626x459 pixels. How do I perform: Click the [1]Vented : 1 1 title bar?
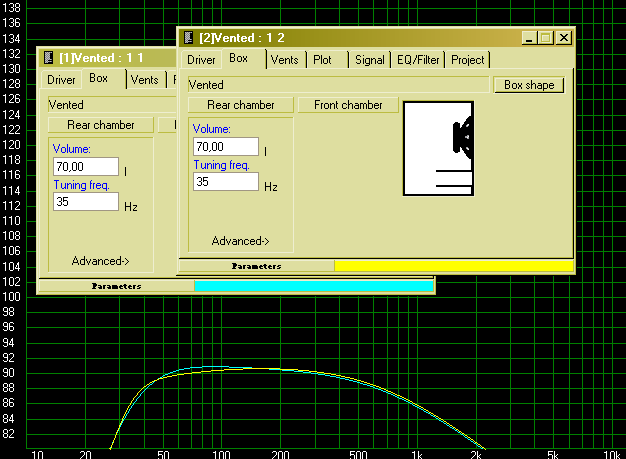tap(108, 58)
